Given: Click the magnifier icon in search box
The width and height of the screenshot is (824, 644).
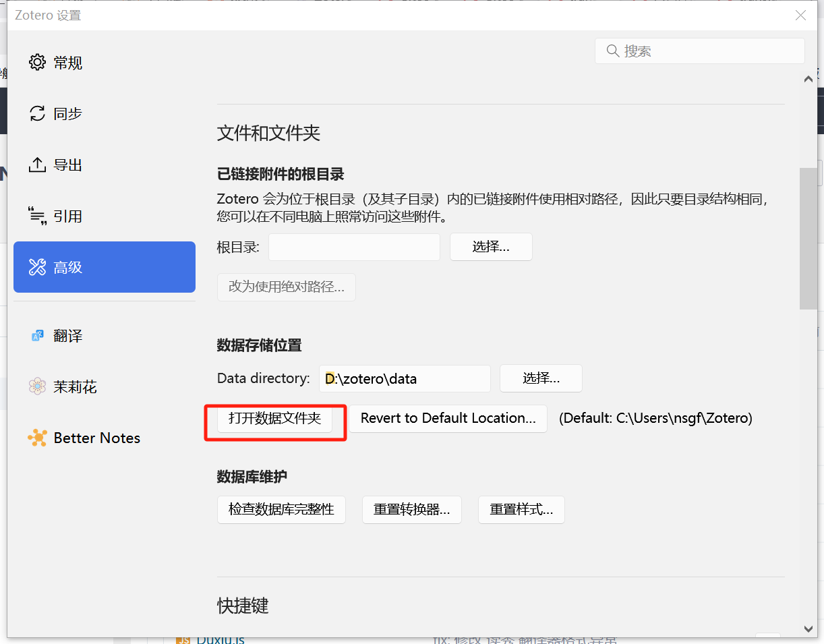Looking at the screenshot, I should point(613,51).
